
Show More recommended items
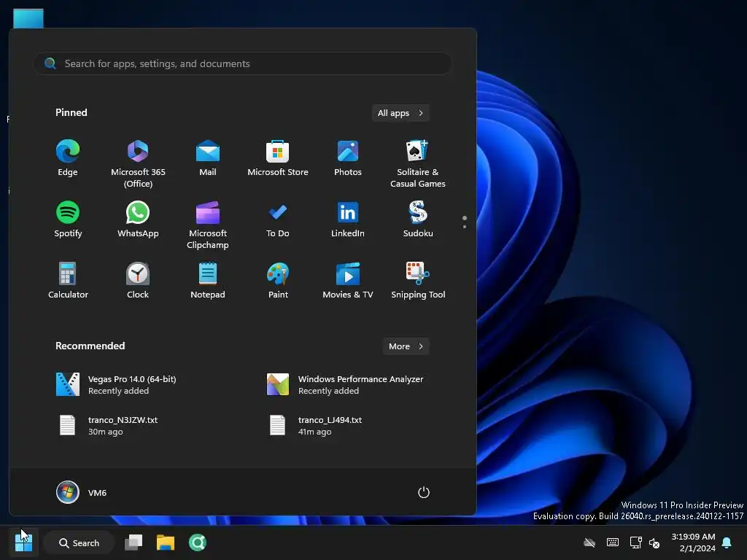(x=406, y=346)
